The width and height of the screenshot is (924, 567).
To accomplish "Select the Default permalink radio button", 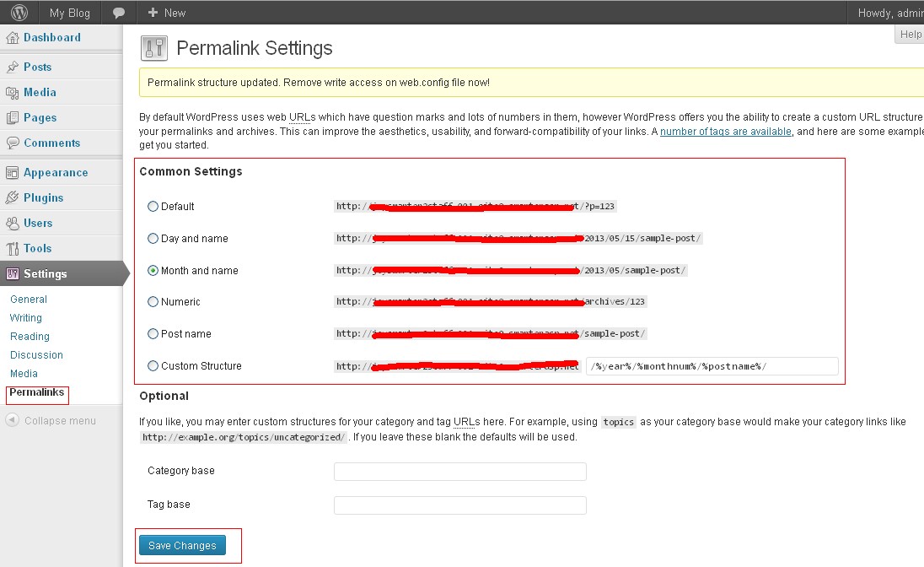I will pos(153,206).
